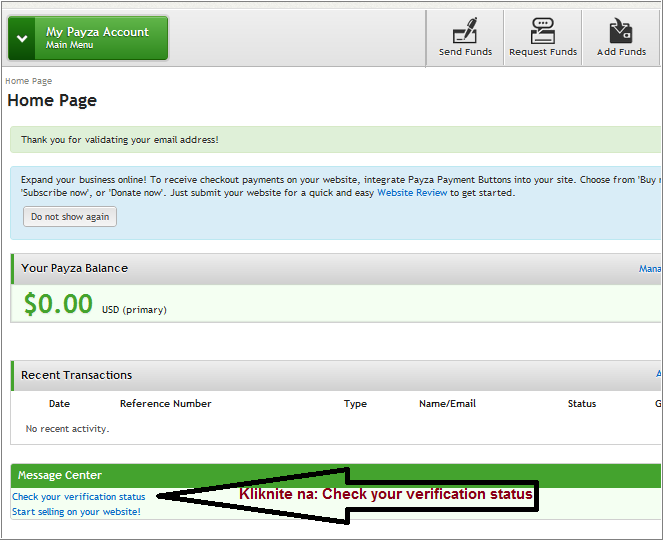Click the Recent Transactions header
Screen dimensions: 663x540
(77, 375)
